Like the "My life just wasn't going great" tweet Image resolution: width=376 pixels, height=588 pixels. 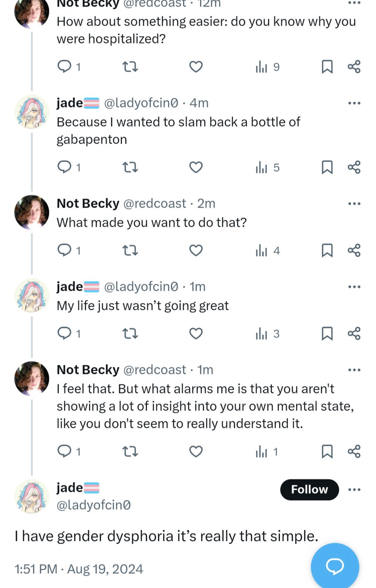click(196, 334)
